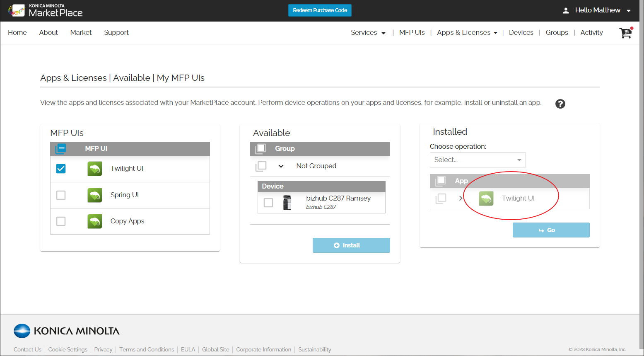
Task: Toggle the Group header select-all checkbox
Action: tap(260, 148)
